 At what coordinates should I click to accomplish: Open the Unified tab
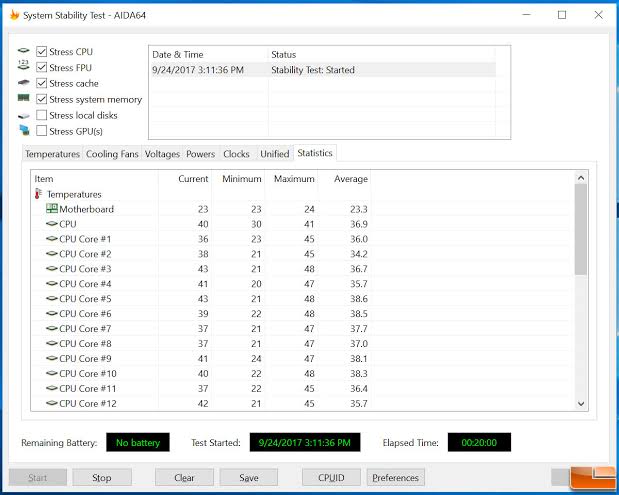click(275, 154)
